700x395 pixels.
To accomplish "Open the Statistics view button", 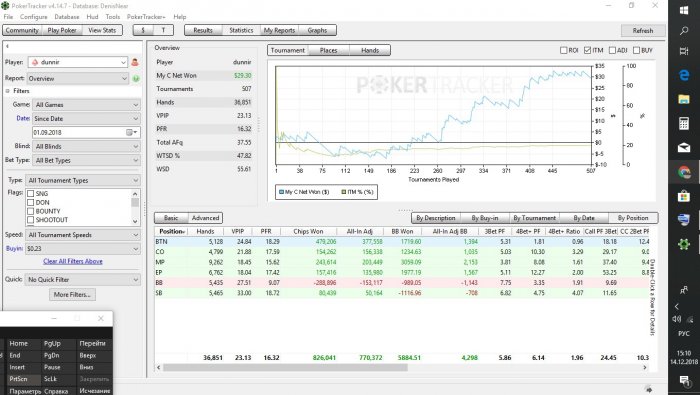I will (241, 30).
